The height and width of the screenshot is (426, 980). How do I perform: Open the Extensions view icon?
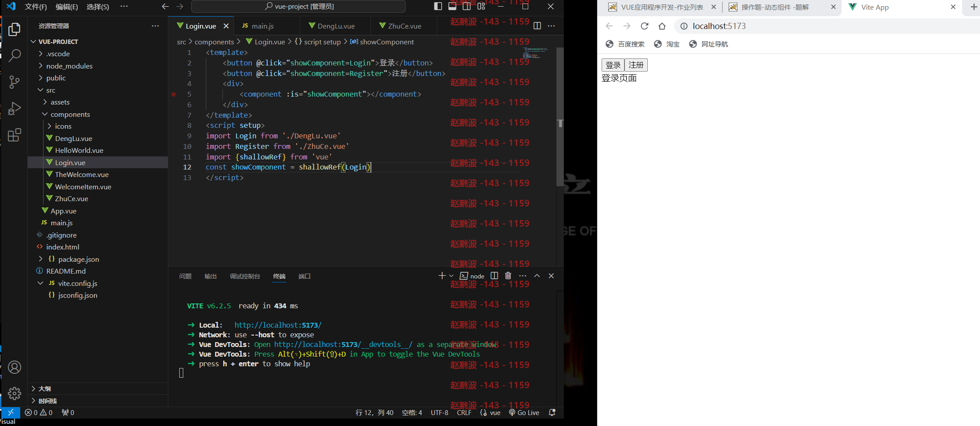click(15, 134)
